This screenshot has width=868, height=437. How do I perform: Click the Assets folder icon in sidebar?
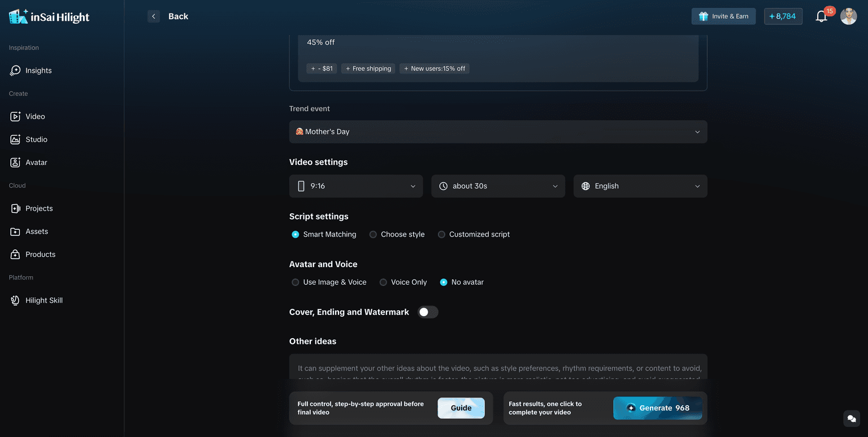click(15, 231)
